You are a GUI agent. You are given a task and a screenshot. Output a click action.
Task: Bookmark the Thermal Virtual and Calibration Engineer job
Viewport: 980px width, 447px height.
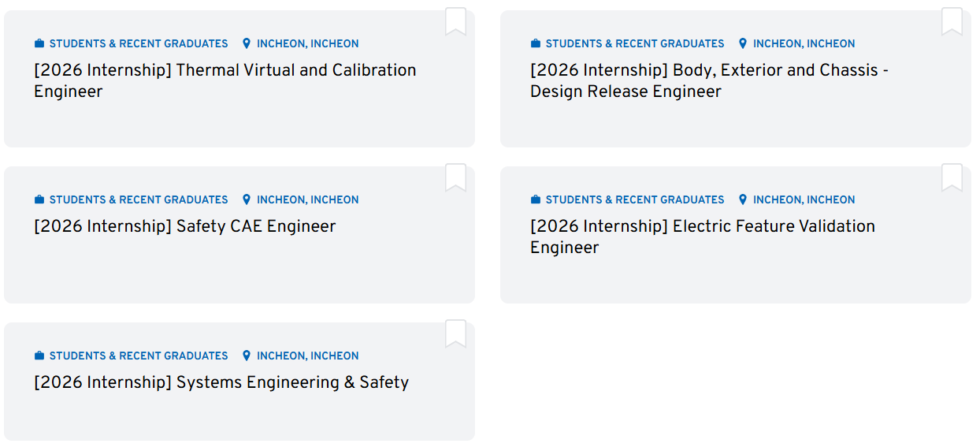click(x=455, y=21)
